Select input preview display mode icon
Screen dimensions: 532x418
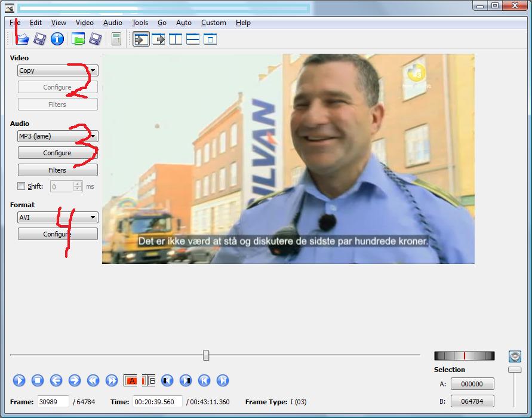tap(141, 39)
